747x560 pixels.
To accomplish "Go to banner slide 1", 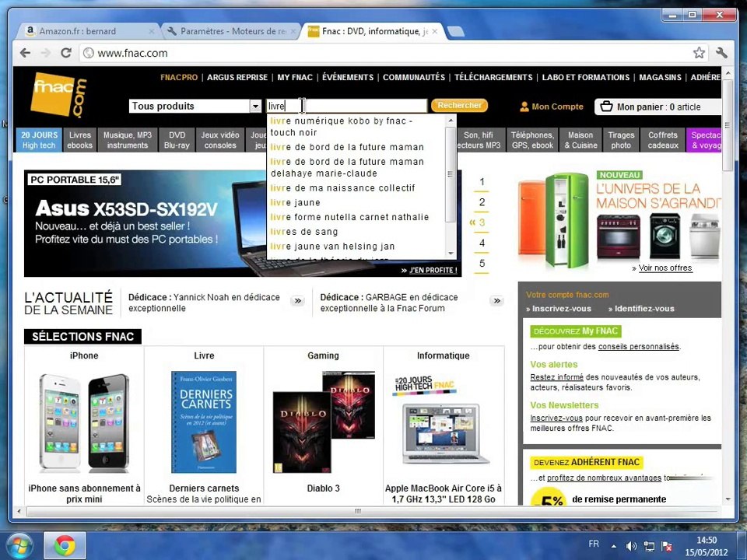I will click(482, 182).
